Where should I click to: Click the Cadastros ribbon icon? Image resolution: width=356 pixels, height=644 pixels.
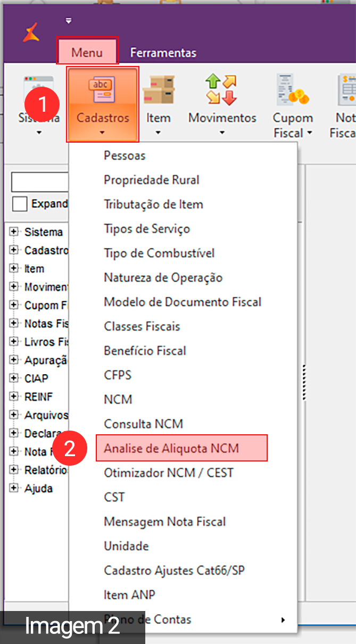[x=102, y=89]
